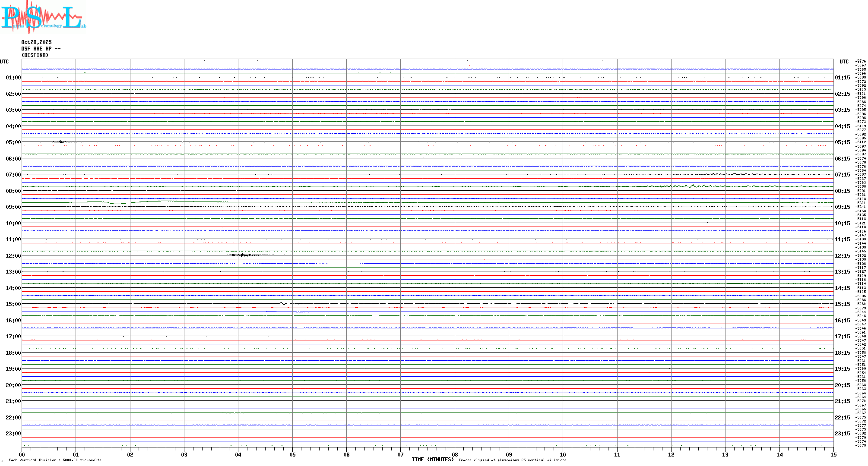The height and width of the screenshot is (466, 868).
Task: Click the 23:00 hour label on left
Action: coord(13,434)
